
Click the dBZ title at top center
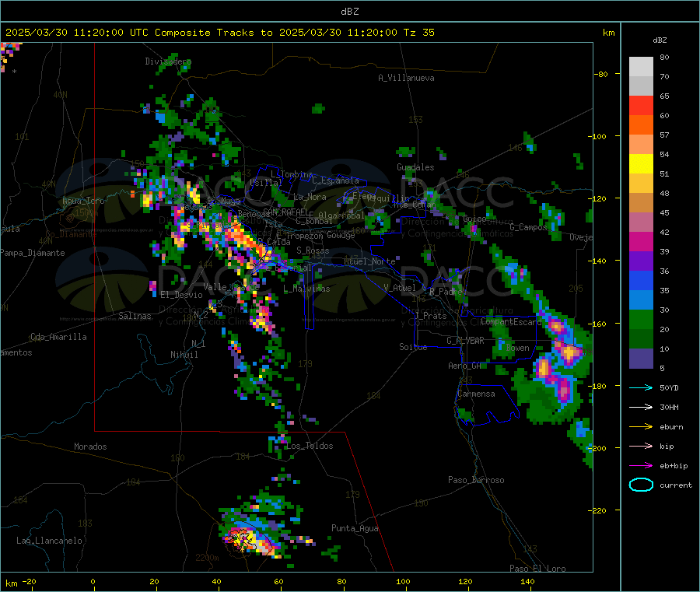(349, 12)
